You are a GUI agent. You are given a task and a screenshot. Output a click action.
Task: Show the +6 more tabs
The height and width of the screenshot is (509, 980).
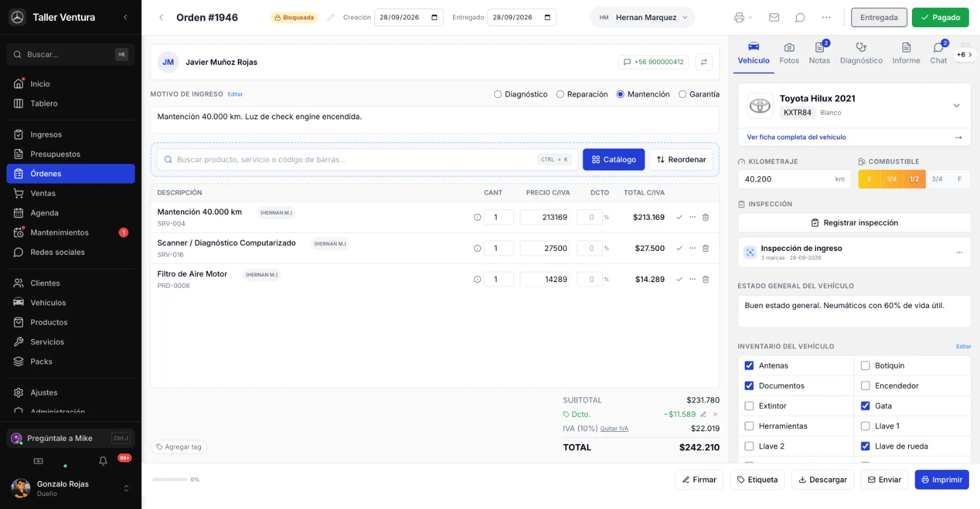pyautogui.click(x=964, y=55)
